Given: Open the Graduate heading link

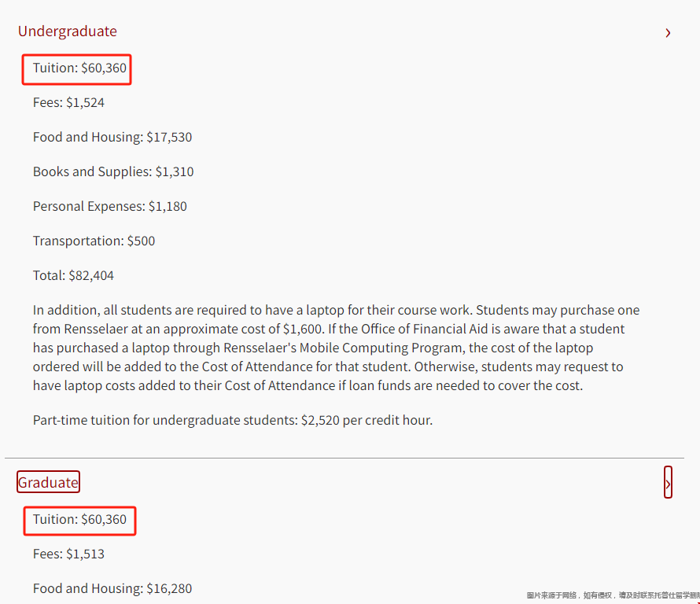Looking at the screenshot, I should [x=48, y=482].
